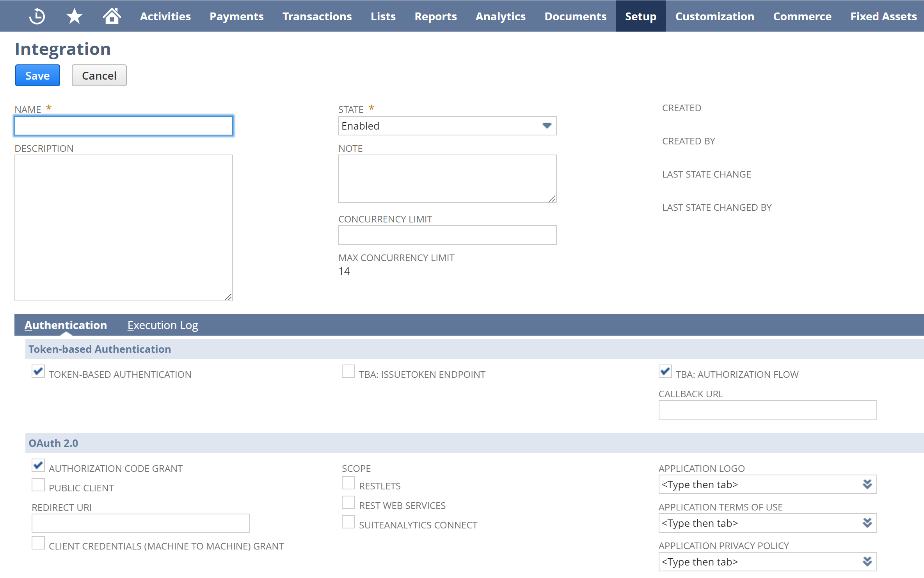Uncheck Authorization Code Grant checkbox

(x=38, y=465)
